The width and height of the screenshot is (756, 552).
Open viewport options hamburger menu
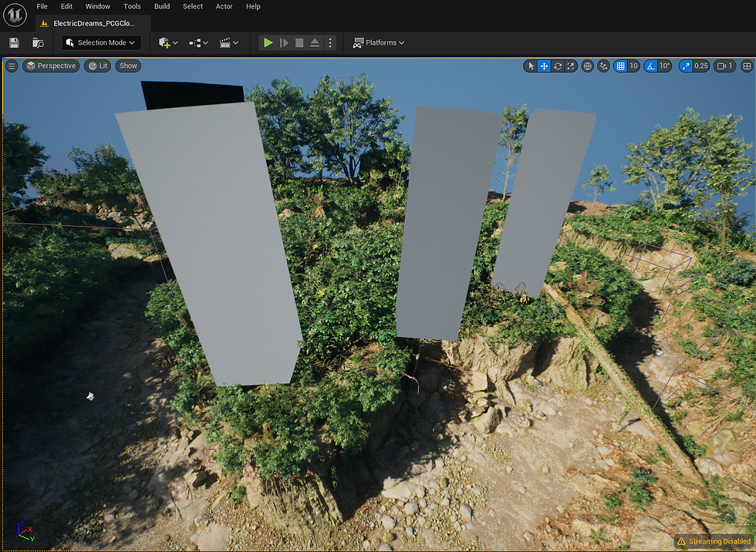click(x=12, y=66)
